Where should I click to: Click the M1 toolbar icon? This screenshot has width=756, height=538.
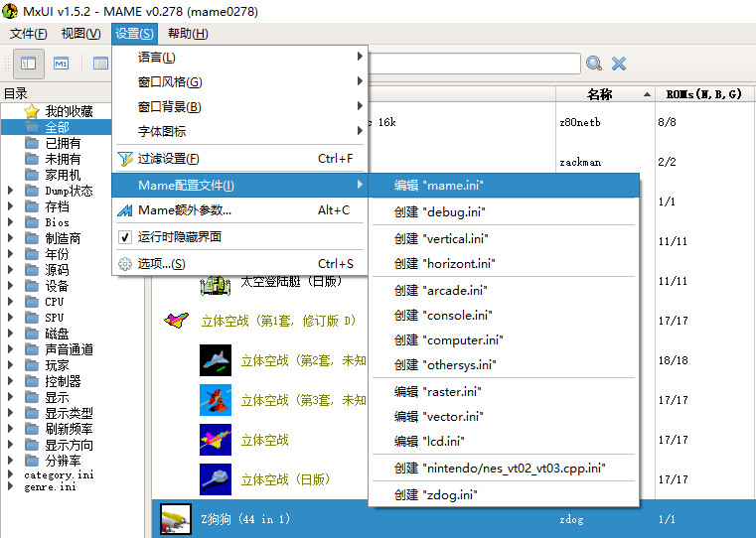[62, 64]
